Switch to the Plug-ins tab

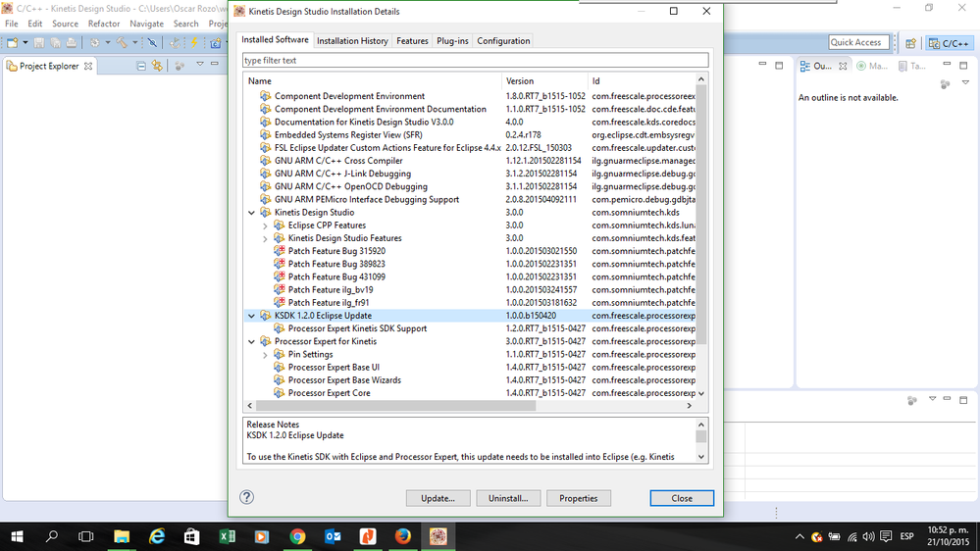[452, 40]
